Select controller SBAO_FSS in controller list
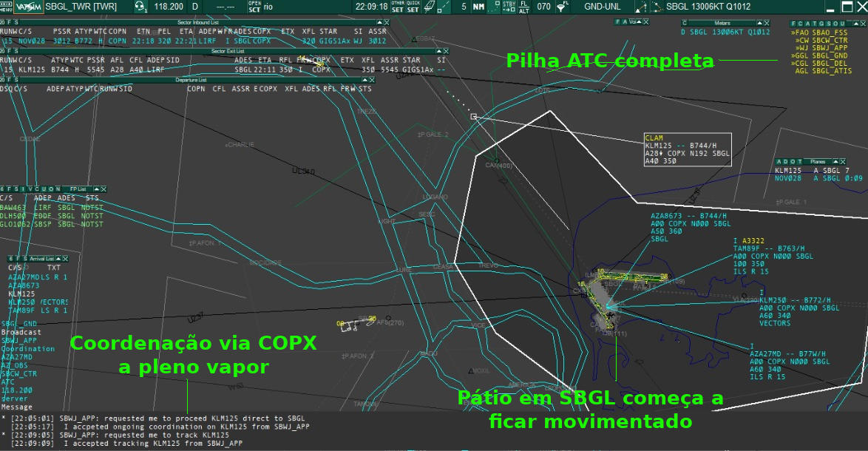 coord(820,33)
